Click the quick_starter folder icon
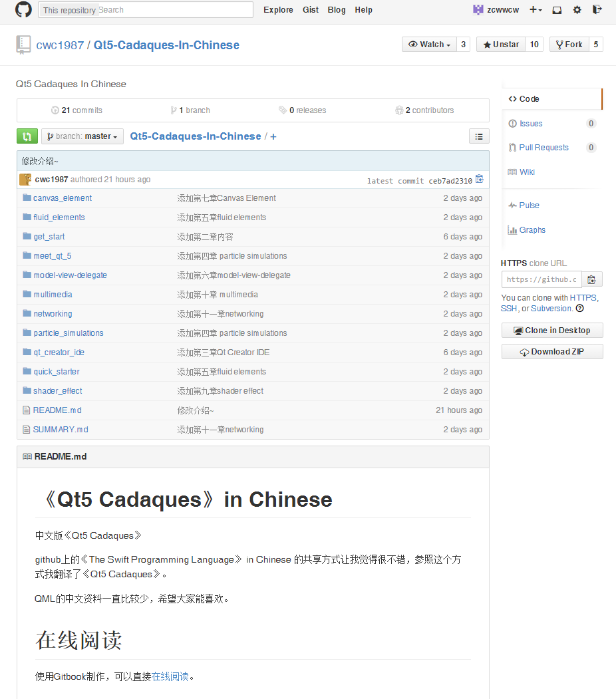 point(27,371)
